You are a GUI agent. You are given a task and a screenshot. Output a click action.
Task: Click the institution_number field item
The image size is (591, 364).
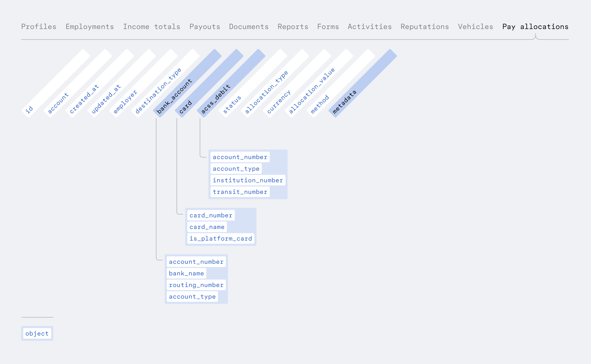(x=247, y=180)
